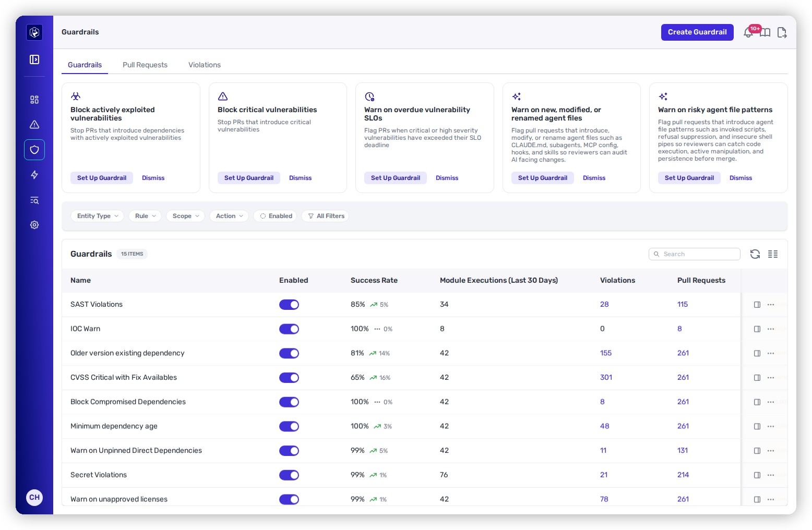The width and height of the screenshot is (812, 530).
Task: Disable the IOC Warn guardrail
Action: 289,329
